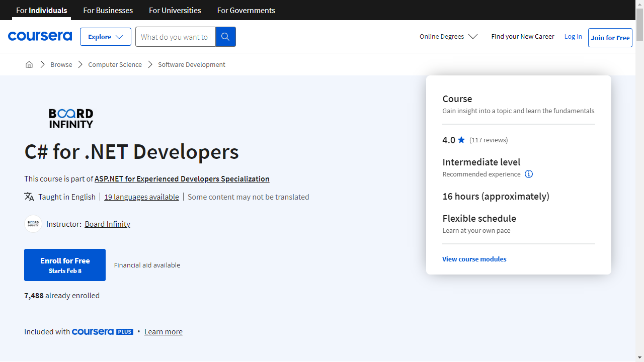
Task: Open the recommended experience info icon
Action: pos(529,174)
